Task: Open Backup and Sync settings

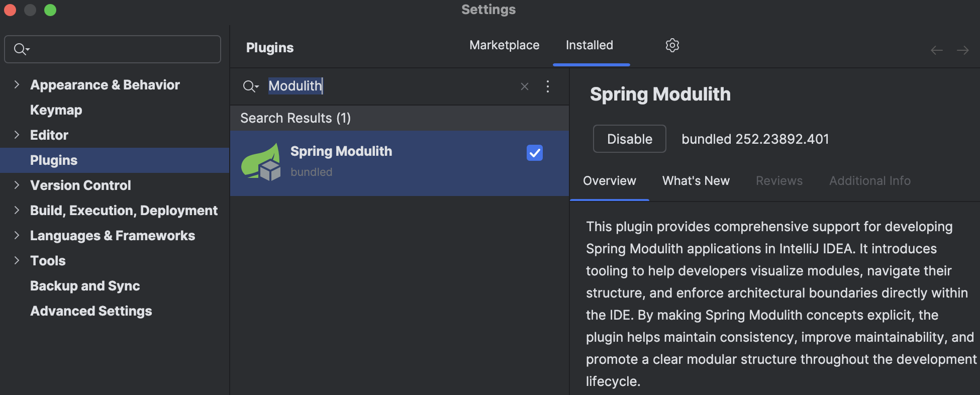Action: coord(85,286)
